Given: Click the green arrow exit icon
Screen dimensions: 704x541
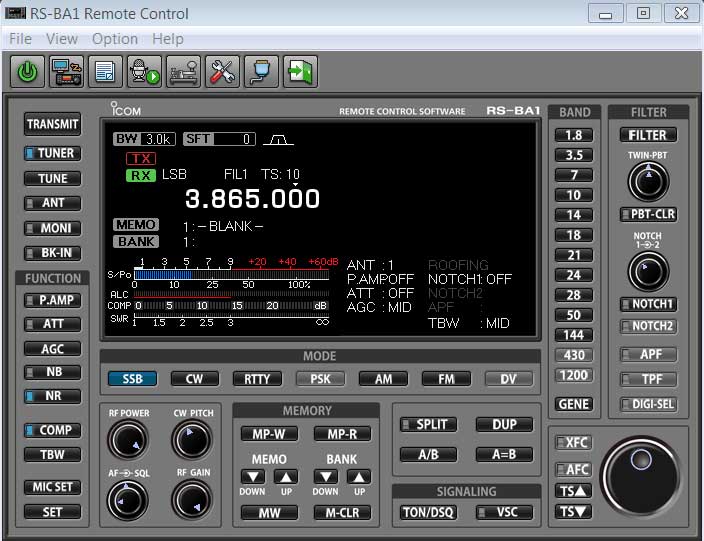Looking at the screenshot, I should (x=300, y=71).
